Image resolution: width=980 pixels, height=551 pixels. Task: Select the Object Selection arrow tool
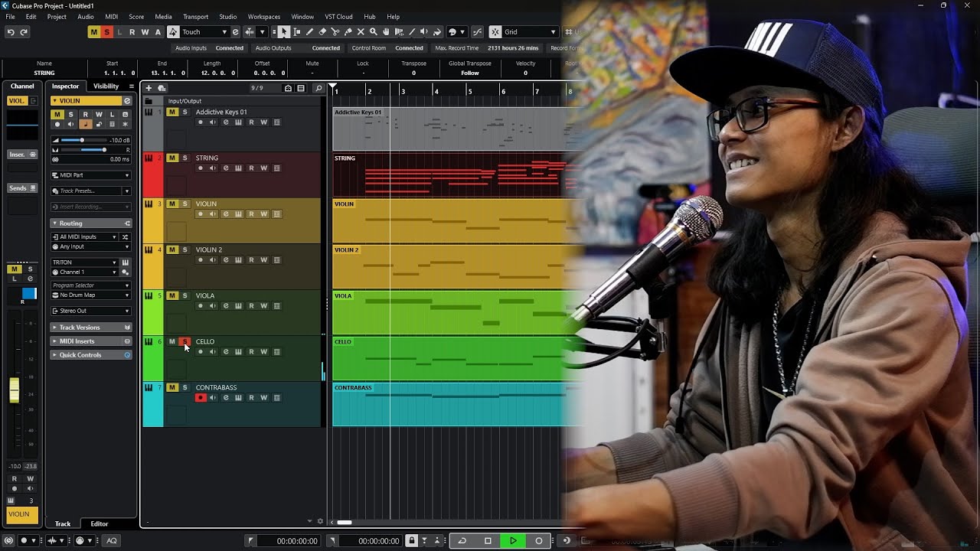284,32
